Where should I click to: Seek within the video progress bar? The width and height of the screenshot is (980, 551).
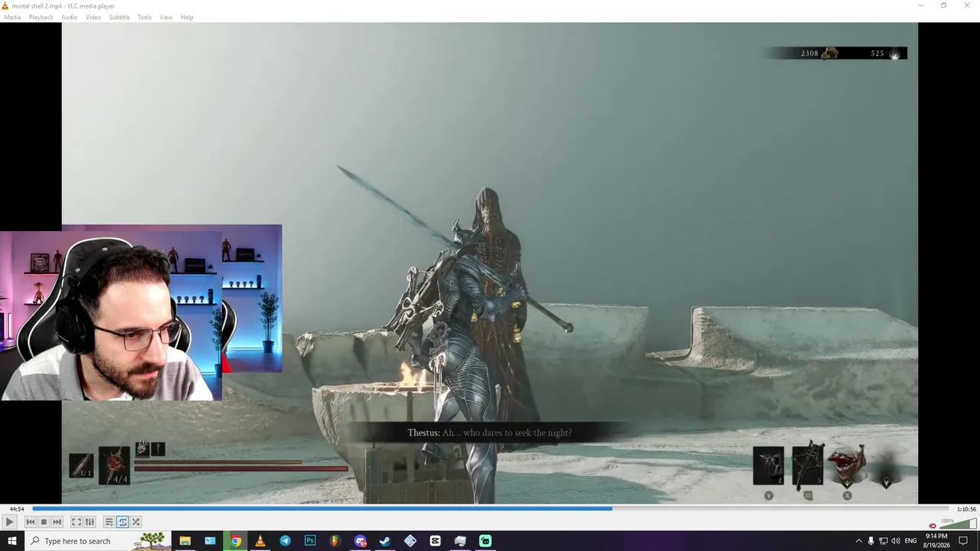tap(490, 508)
